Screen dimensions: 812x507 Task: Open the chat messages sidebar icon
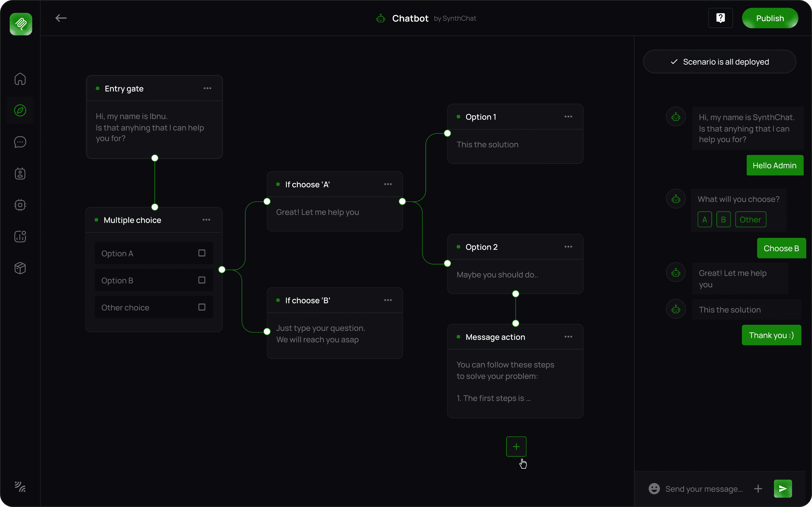(20, 142)
